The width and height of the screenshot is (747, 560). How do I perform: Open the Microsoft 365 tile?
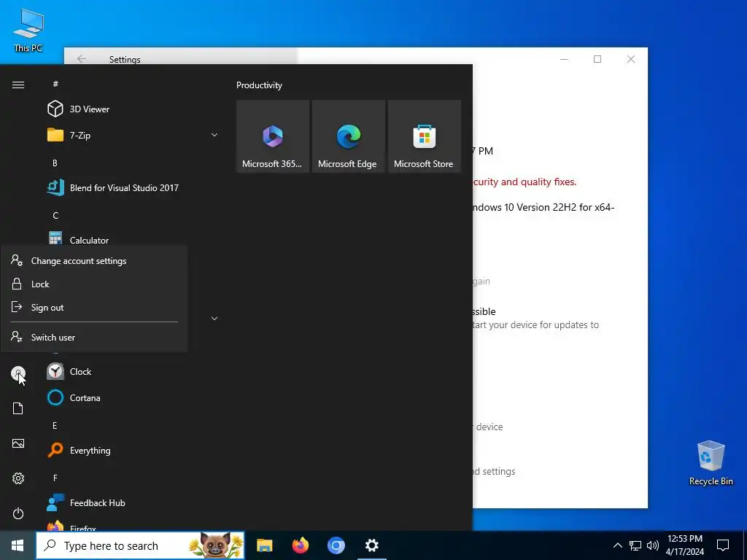(273, 136)
